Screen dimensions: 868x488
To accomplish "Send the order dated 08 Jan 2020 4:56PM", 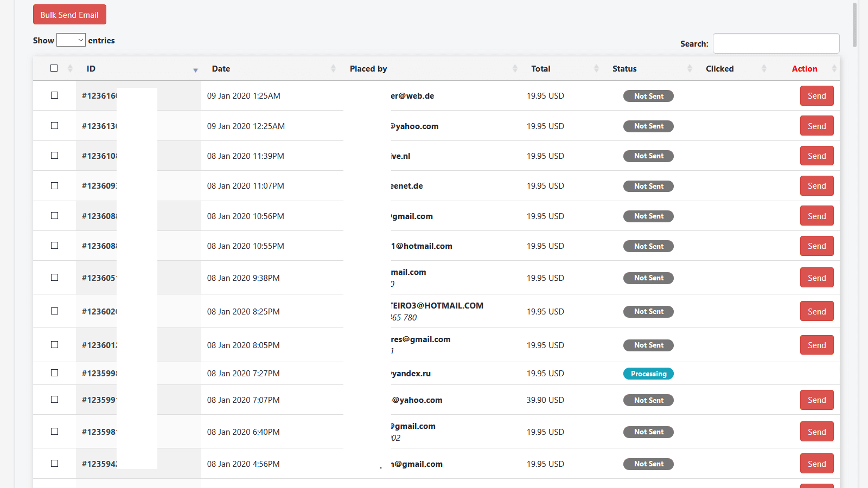I will pyautogui.click(x=816, y=463).
